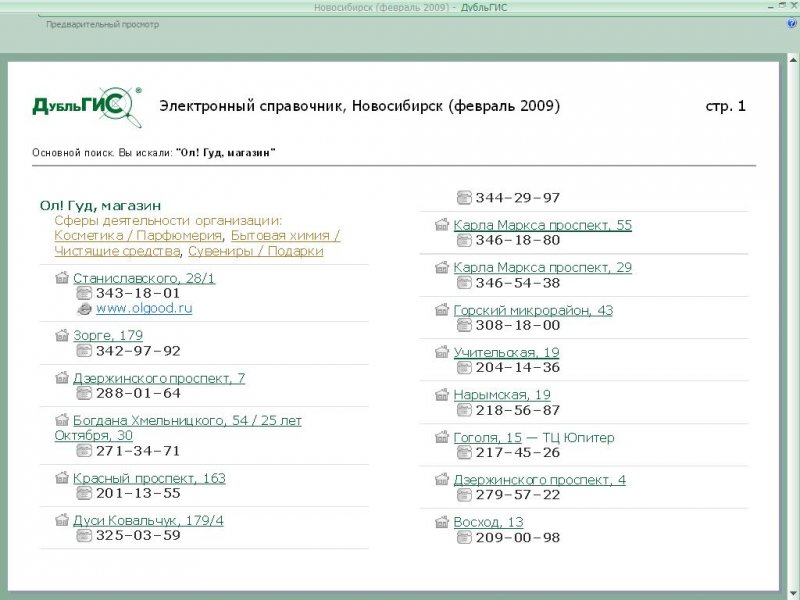Open the help icon in the title bar

pos(792,23)
